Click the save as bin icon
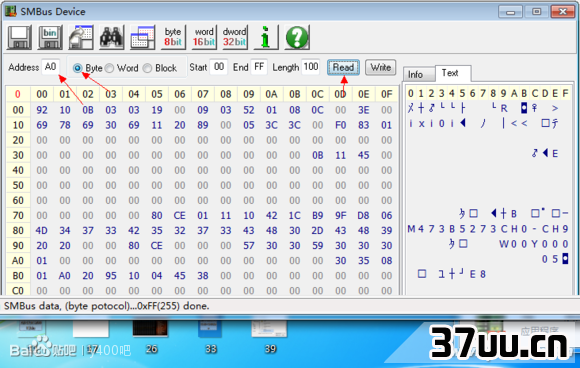The image size is (580, 368). tap(50, 37)
